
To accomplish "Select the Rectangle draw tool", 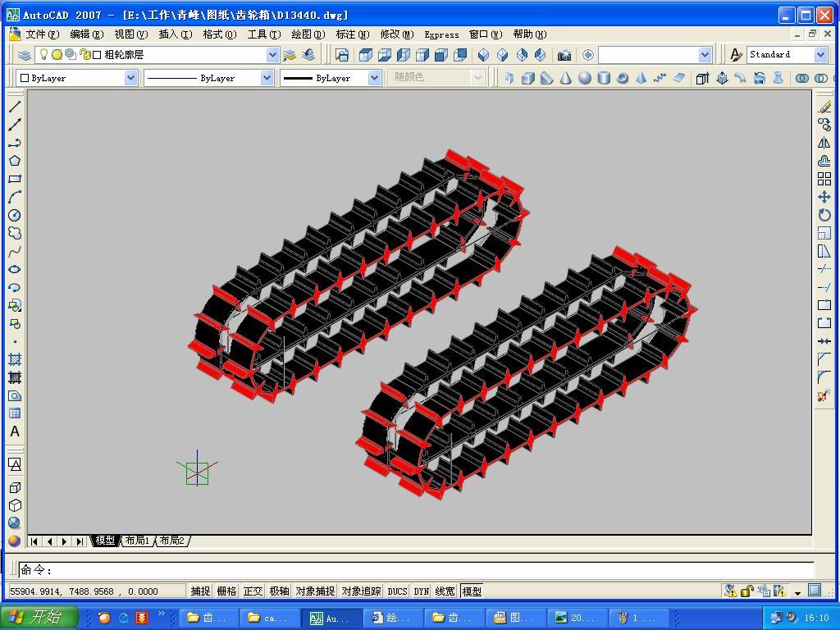I will (x=15, y=179).
